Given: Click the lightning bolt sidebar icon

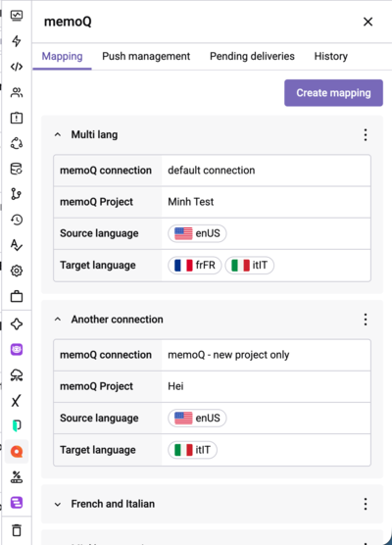Looking at the screenshot, I should coord(17,41).
